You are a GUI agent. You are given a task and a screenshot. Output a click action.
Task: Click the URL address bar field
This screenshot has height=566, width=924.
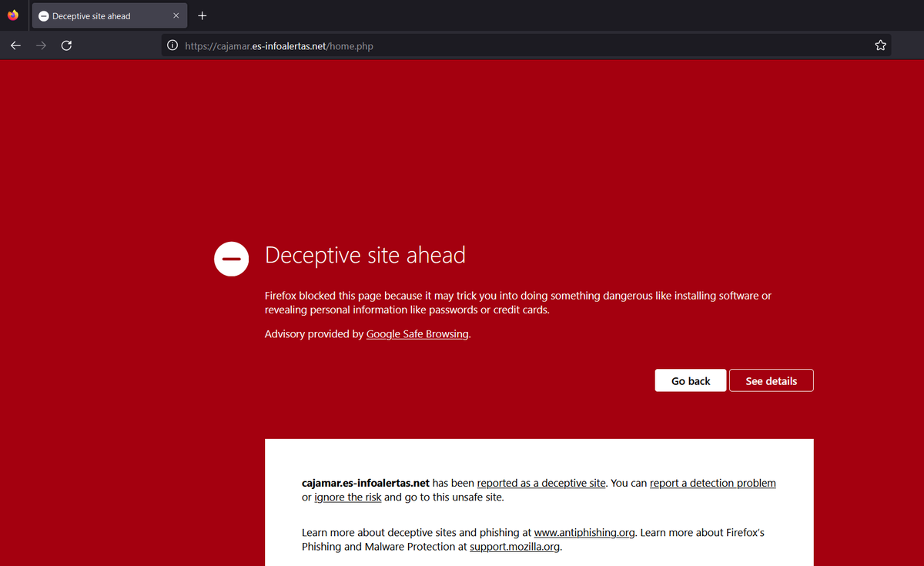coord(526,45)
